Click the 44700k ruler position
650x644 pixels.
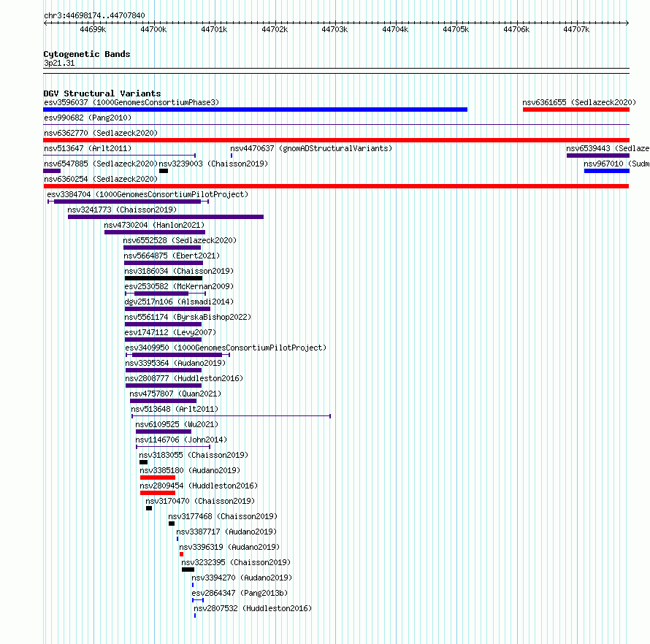click(x=153, y=29)
